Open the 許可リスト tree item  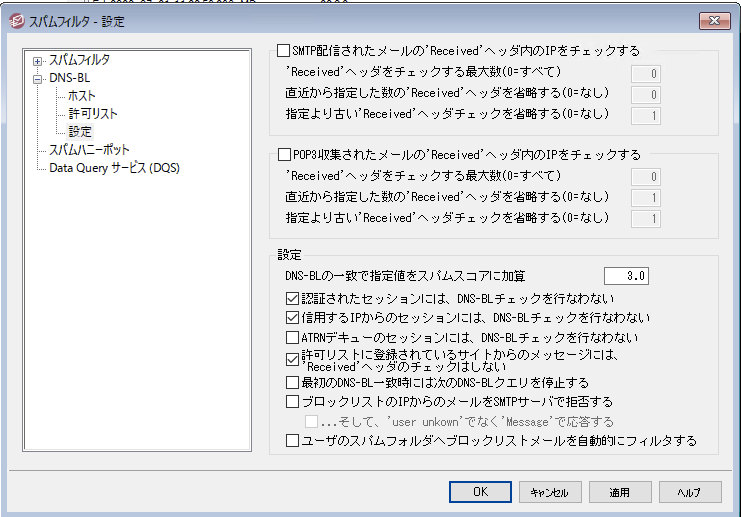point(93,114)
